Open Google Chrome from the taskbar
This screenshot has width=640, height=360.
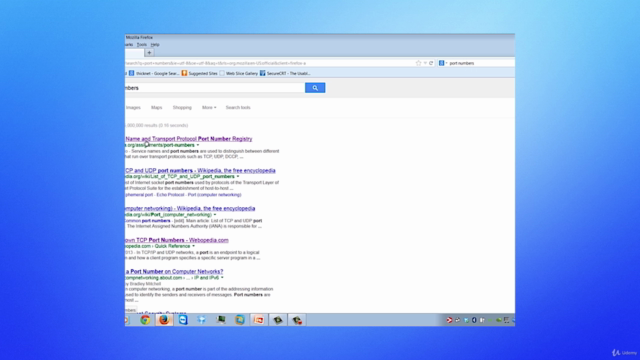pos(145,320)
